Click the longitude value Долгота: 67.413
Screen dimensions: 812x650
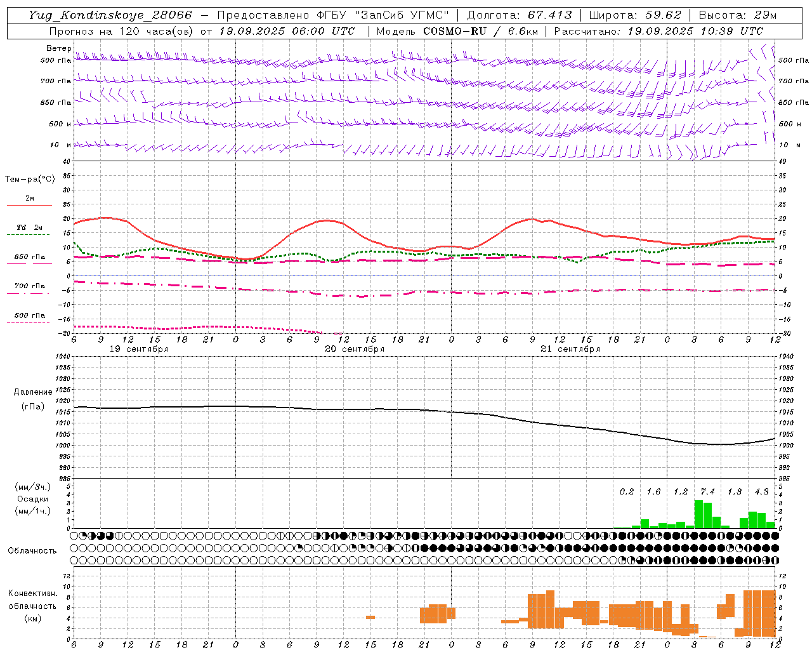[x=520, y=15]
